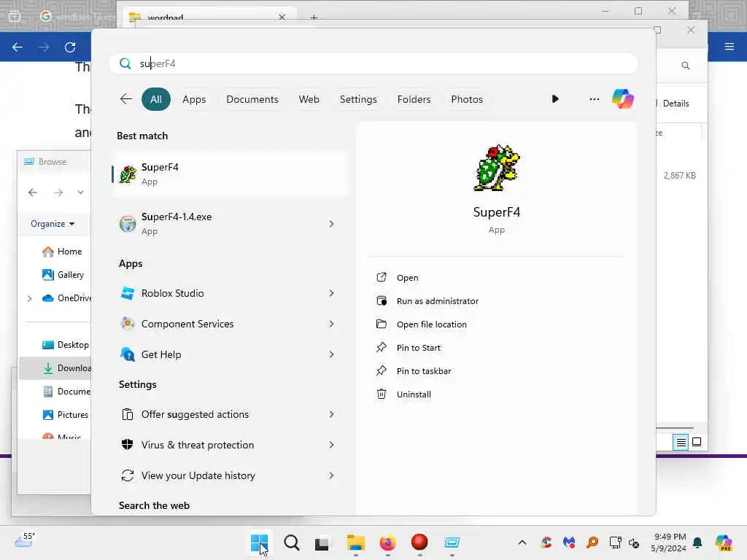Go back with search panel back arrow
This screenshot has height=560, width=747.
126,99
